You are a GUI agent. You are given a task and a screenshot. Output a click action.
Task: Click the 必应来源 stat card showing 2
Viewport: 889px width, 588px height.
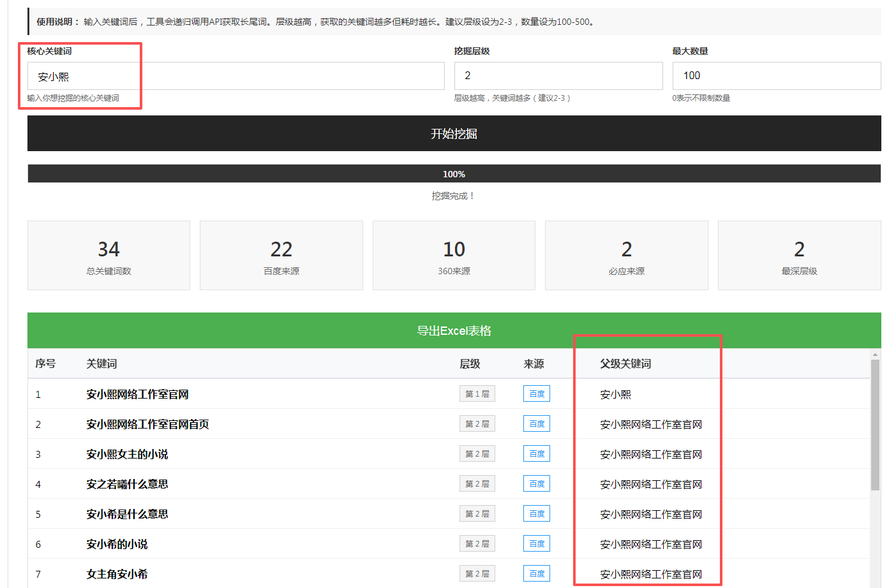[x=626, y=255]
